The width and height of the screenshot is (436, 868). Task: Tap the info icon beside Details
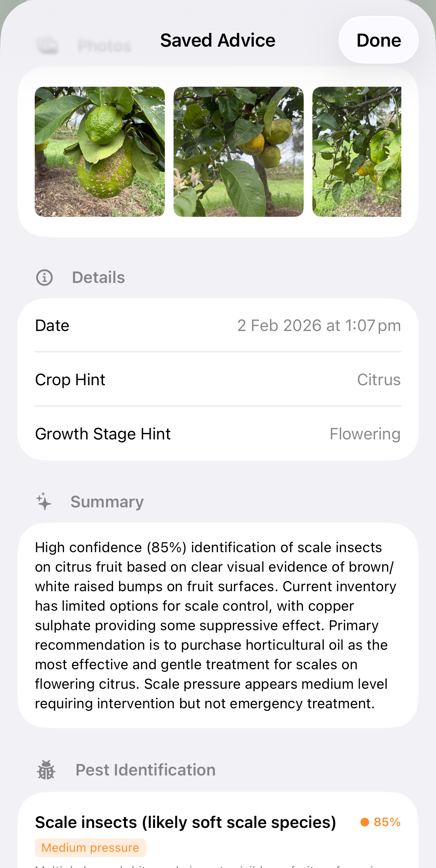44,277
